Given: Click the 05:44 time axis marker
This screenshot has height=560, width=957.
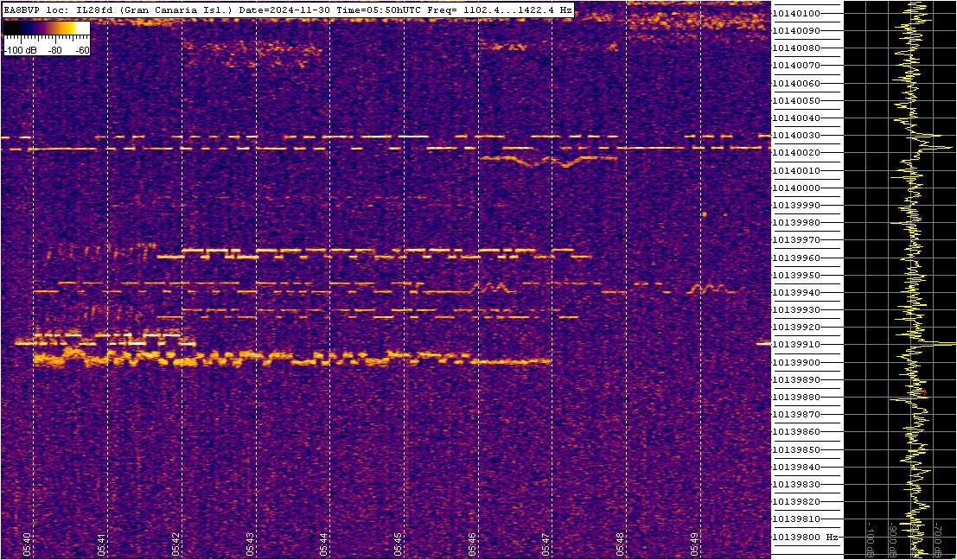Looking at the screenshot, I should (x=323, y=543).
